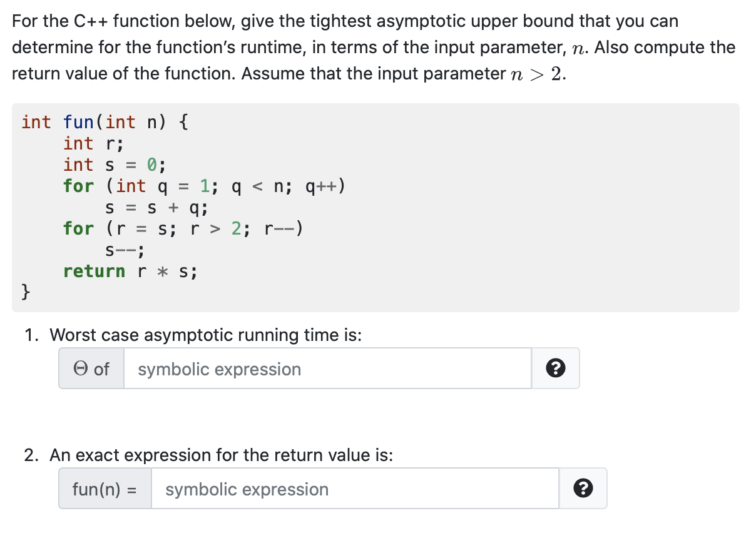
Task: Click the "s = s + q;" statement
Action: click(x=156, y=208)
